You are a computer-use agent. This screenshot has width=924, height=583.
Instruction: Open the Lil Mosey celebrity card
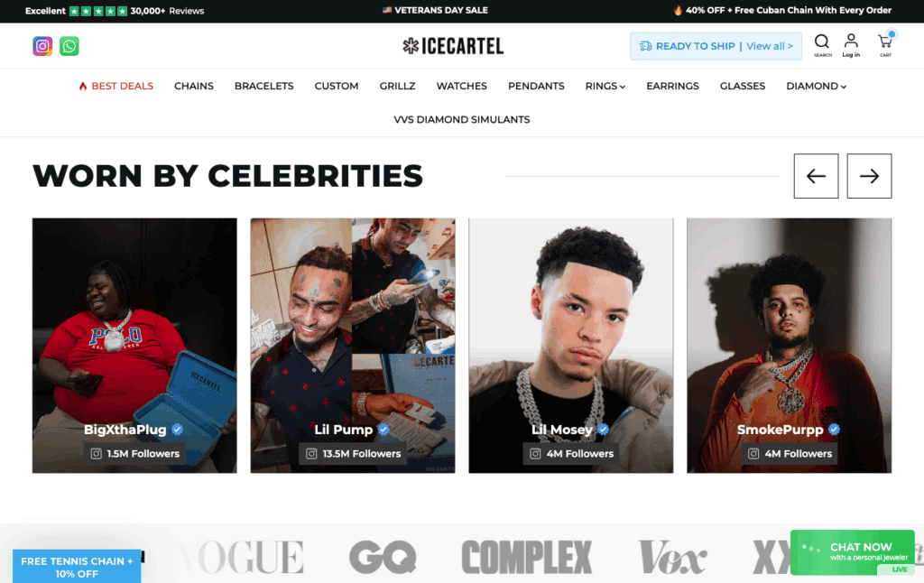tap(571, 346)
